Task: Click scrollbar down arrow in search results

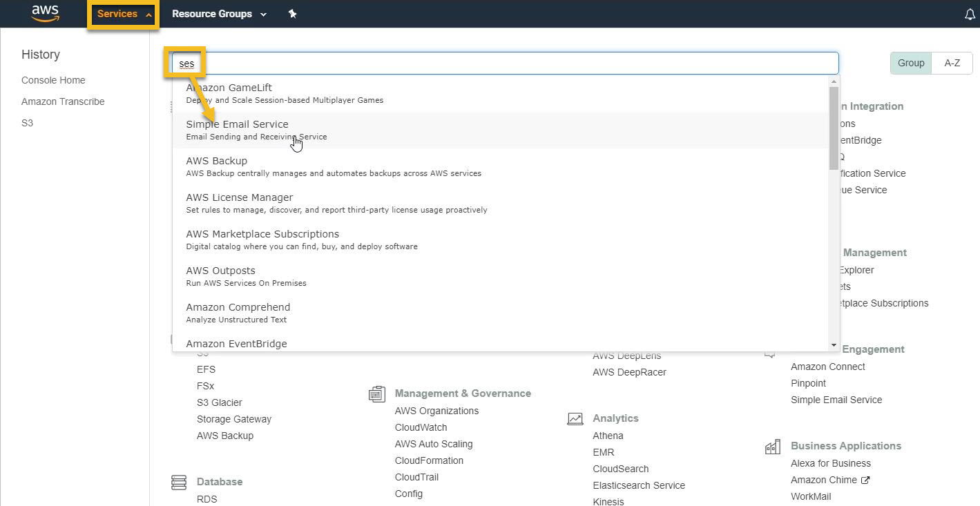Action: (x=834, y=344)
